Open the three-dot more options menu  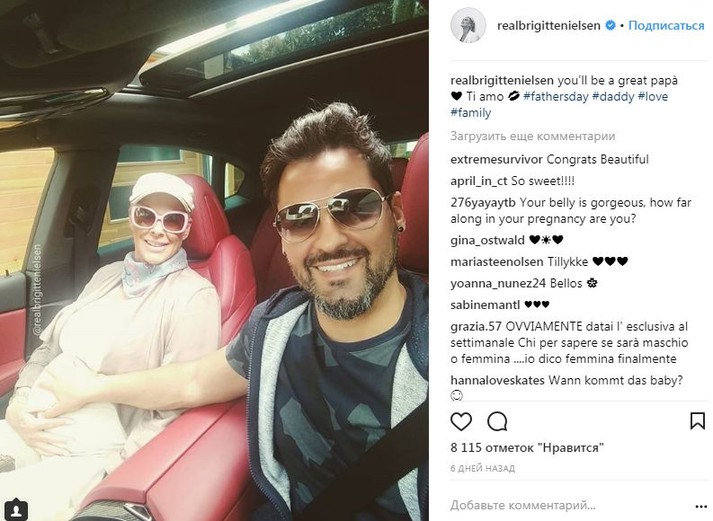[701, 506]
